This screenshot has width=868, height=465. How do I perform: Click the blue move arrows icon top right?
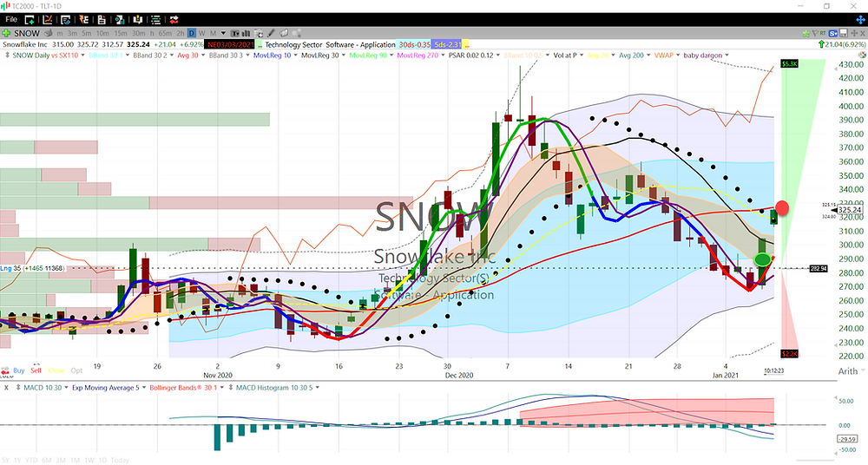pos(860,20)
